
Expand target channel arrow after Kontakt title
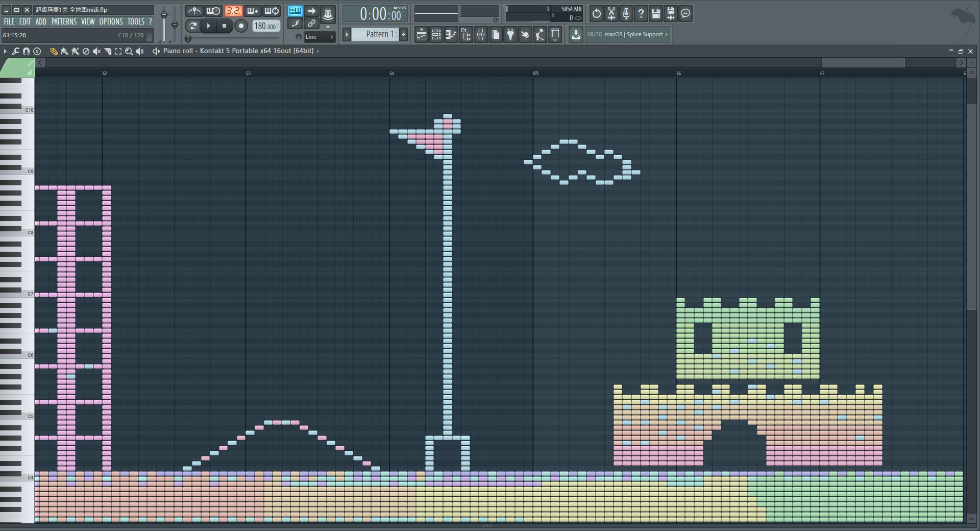coord(318,51)
